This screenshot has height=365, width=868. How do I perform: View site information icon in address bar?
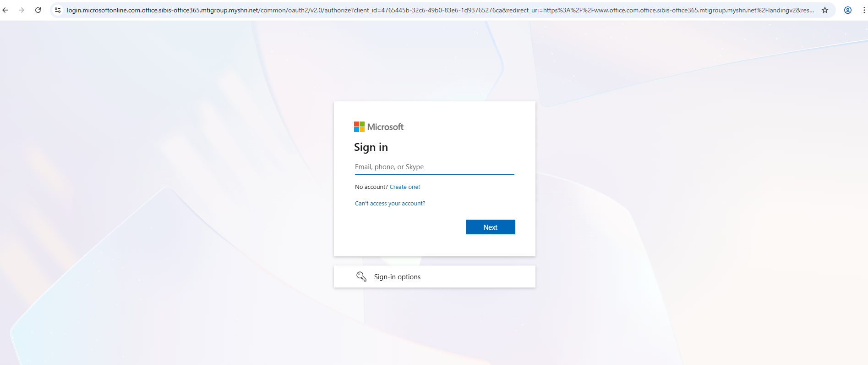(x=58, y=10)
